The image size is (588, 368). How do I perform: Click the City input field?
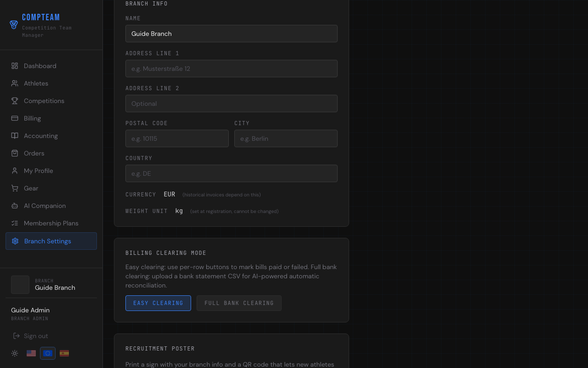click(x=286, y=138)
